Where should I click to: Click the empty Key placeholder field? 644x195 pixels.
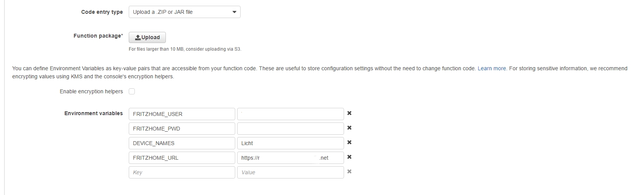pos(182,172)
